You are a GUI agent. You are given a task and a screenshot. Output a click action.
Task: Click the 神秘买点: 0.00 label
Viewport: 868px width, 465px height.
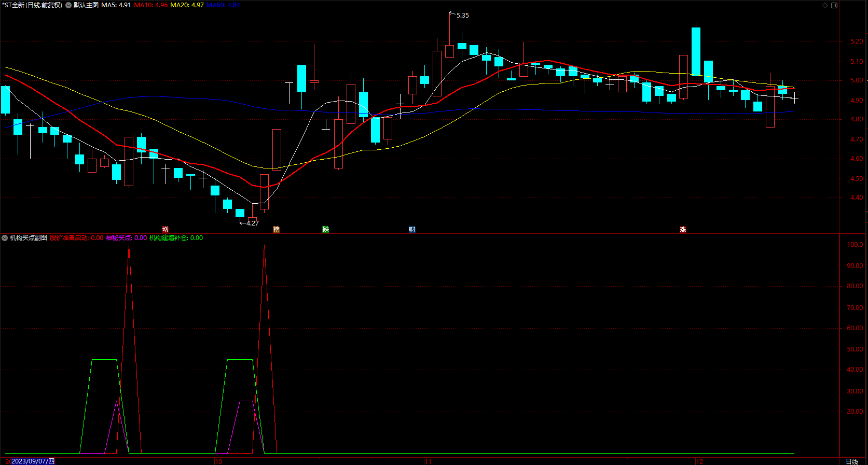click(x=126, y=238)
